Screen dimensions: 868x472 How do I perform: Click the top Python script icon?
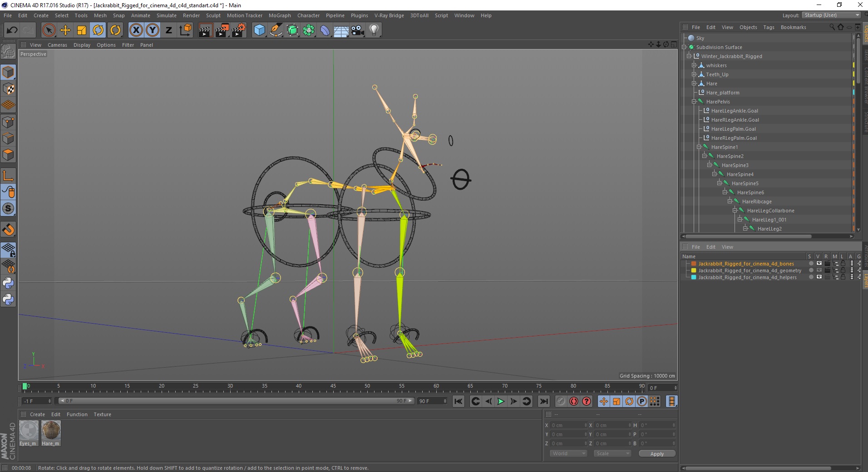click(x=8, y=283)
